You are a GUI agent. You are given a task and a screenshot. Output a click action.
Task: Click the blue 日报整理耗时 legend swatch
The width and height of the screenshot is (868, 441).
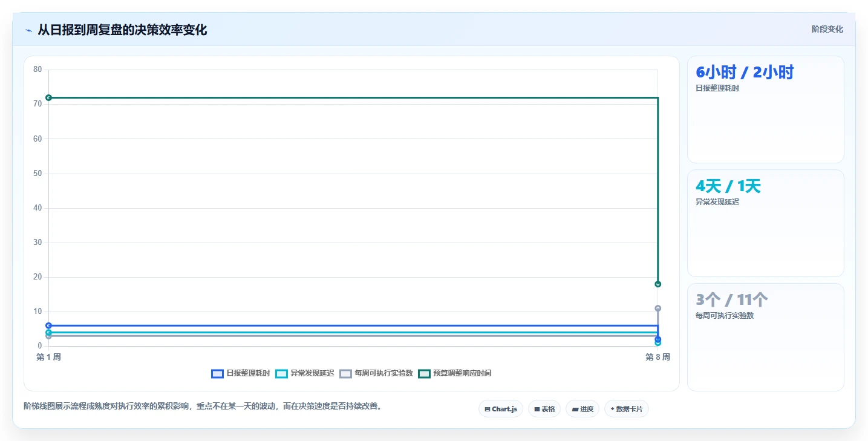[x=218, y=374]
